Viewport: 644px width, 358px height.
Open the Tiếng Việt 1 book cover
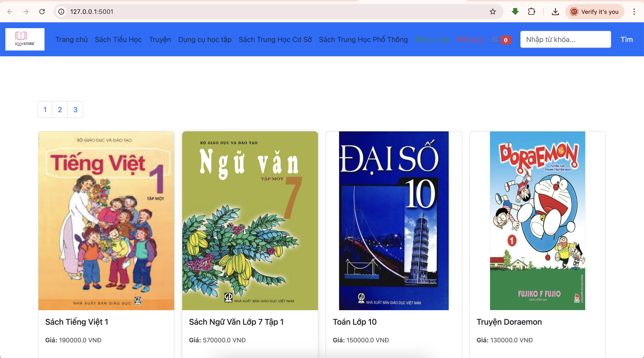pyautogui.click(x=106, y=221)
